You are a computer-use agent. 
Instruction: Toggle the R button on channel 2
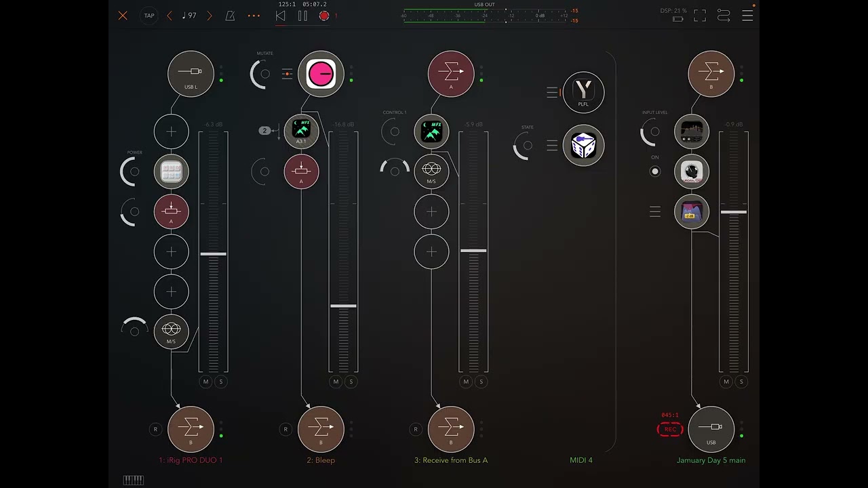click(285, 429)
